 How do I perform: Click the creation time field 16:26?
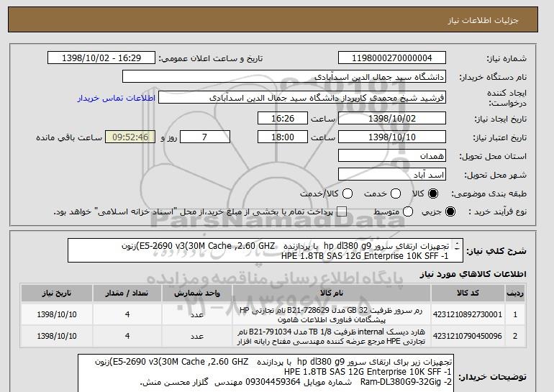283,118
